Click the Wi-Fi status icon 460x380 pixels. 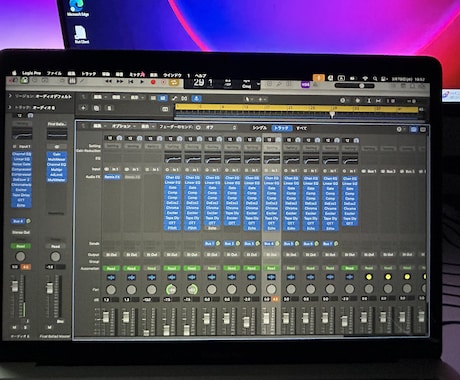pyautogui.click(x=365, y=79)
